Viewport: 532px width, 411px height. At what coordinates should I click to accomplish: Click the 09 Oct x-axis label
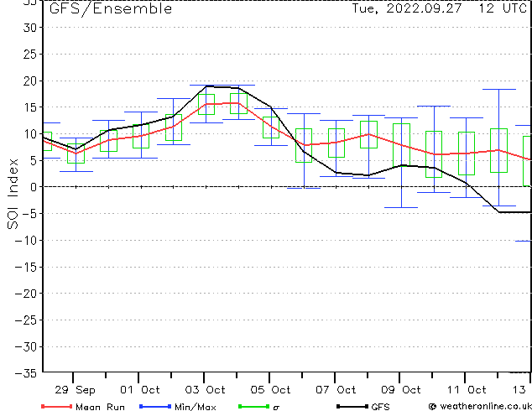pos(401,390)
